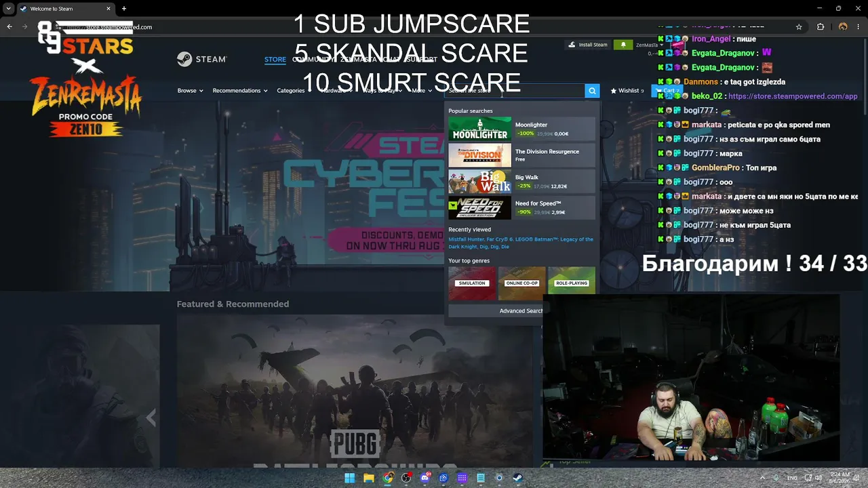Select the Welcome to Steam tab

point(65,9)
